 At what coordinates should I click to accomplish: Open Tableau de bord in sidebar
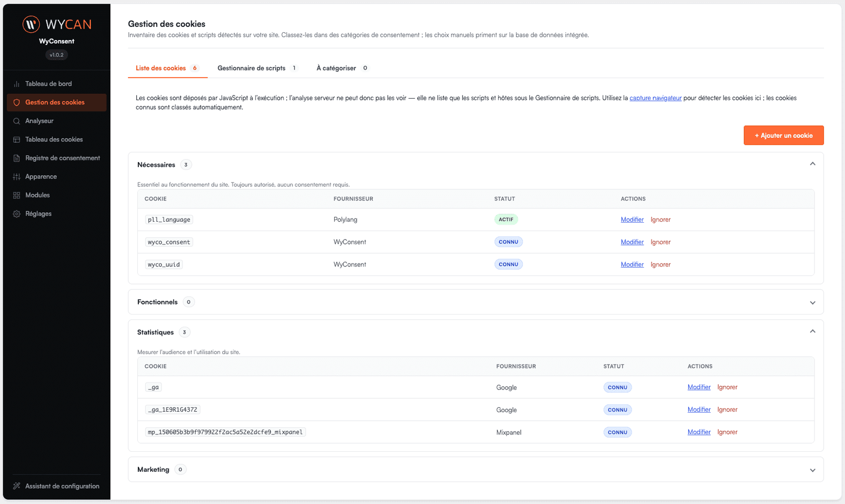49,84
